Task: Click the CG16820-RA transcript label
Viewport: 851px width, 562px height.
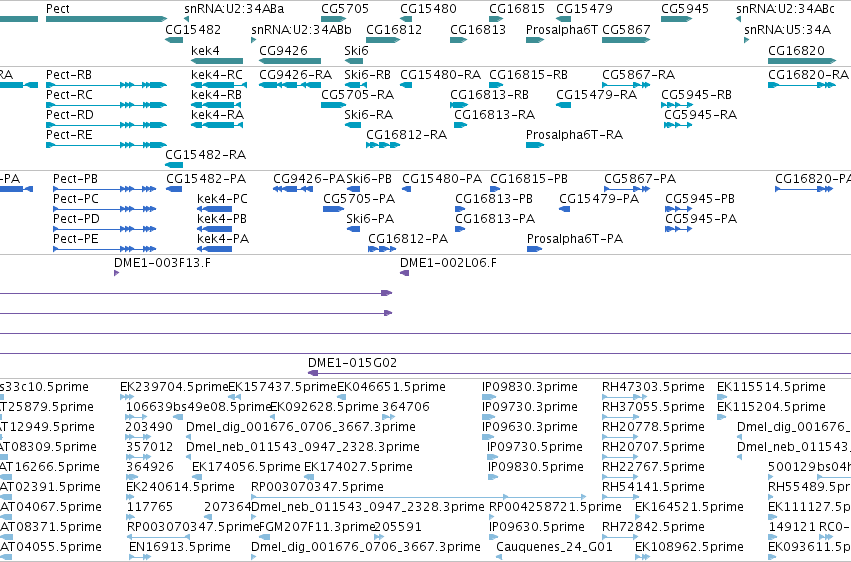Action: coord(808,74)
